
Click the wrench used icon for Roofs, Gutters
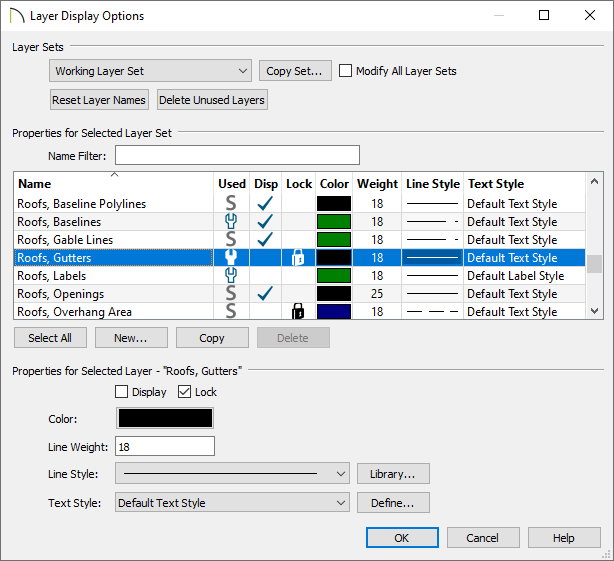click(x=231, y=258)
